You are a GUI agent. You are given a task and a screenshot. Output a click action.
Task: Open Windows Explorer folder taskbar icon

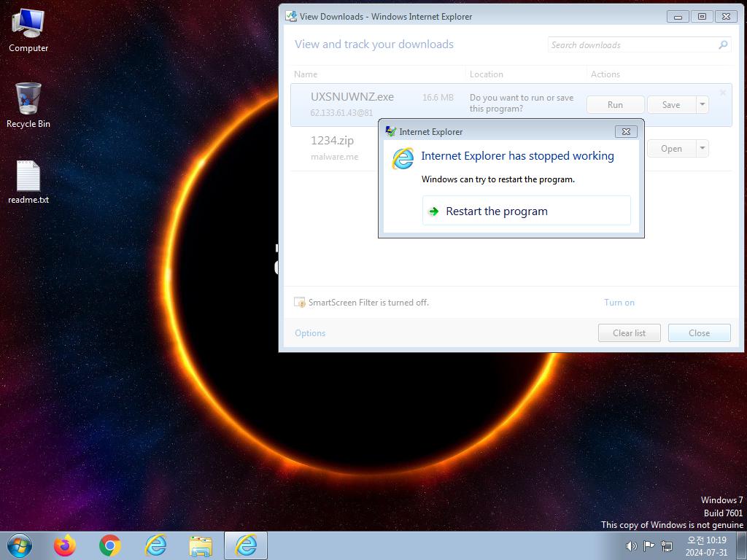click(x=201, y=546)
